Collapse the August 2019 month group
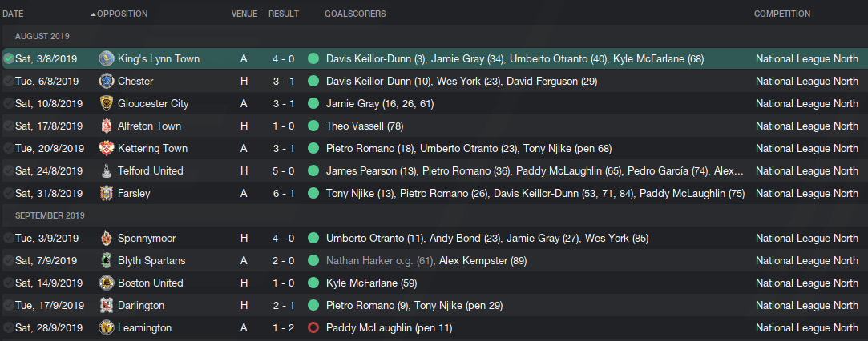This screenshot has height=341, width=868. (x=42, y=37)
